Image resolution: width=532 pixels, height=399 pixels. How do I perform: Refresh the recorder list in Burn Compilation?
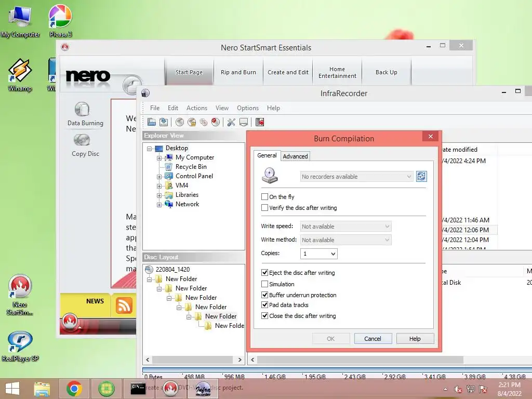coord(421,177)
